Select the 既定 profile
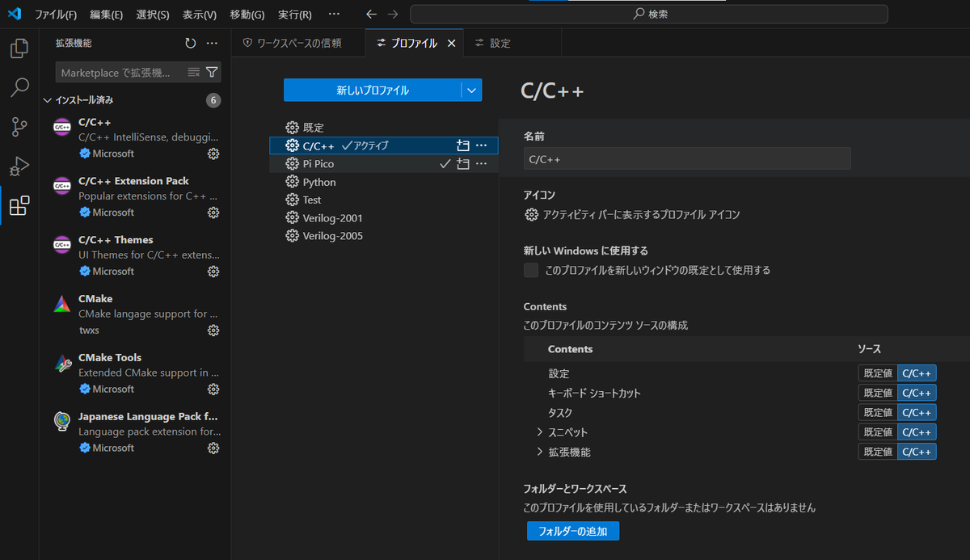This screenshot has height=560, width=970. tap(383, 128)
